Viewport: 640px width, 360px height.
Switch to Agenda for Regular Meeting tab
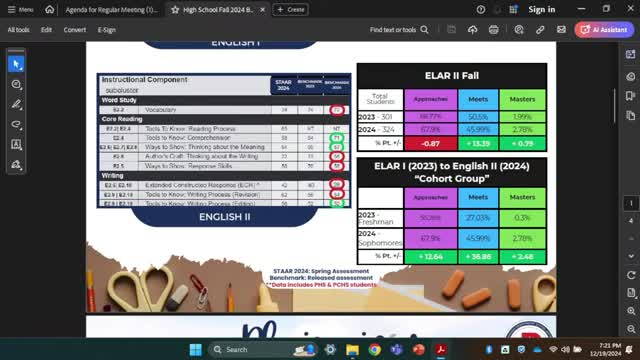(111, 10)
